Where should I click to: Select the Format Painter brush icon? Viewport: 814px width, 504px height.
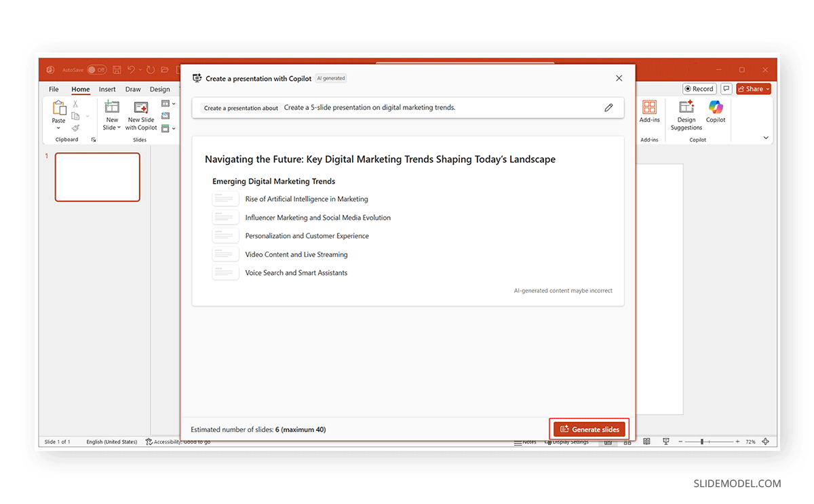click(x=75, y=128)
